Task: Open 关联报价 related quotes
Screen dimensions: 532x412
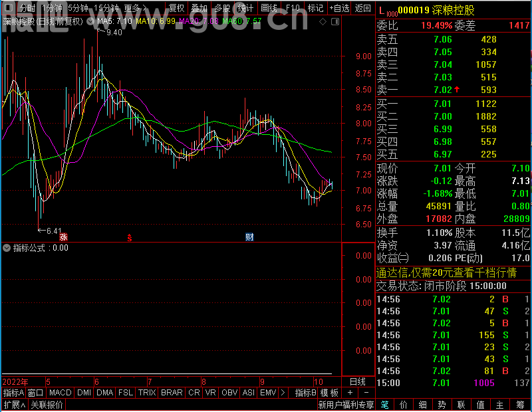Action: pyautogui.click(x=47, y=405)
